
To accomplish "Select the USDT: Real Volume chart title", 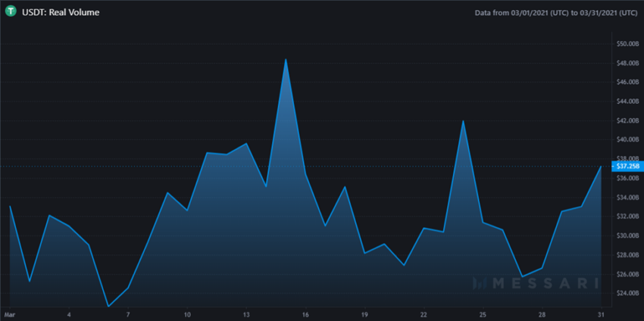I will [x=61, y=13].
